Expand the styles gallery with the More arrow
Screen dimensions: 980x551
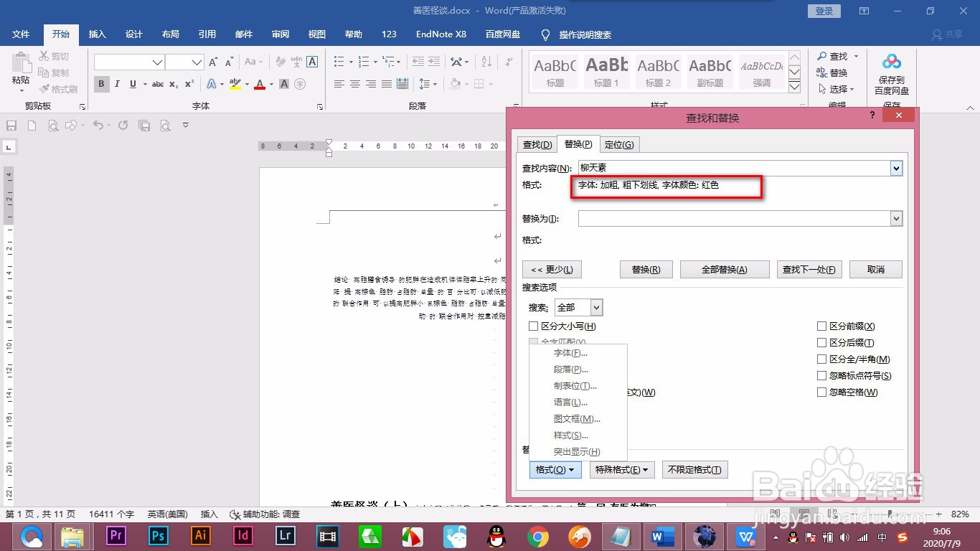pos(794,88)
